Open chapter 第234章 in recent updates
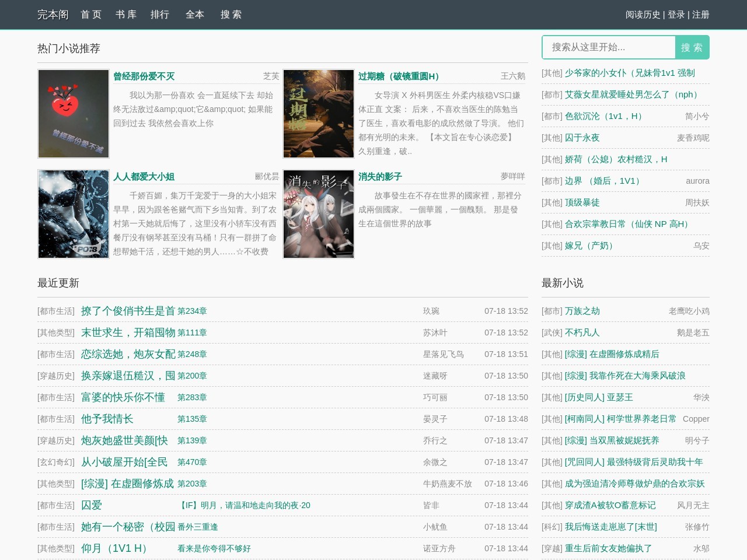This screenshot has height=560, width=747. pos(192,311)
